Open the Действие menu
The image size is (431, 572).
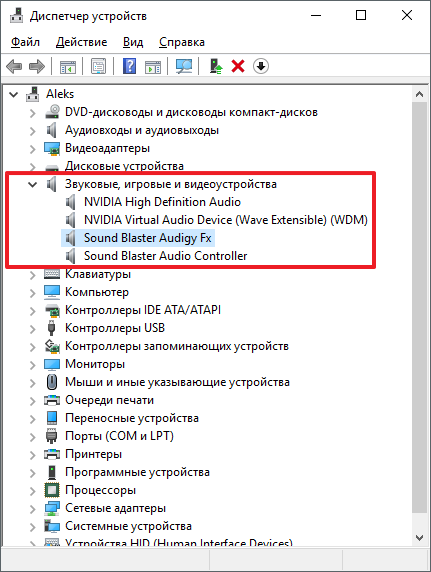[x=81, y=42]
